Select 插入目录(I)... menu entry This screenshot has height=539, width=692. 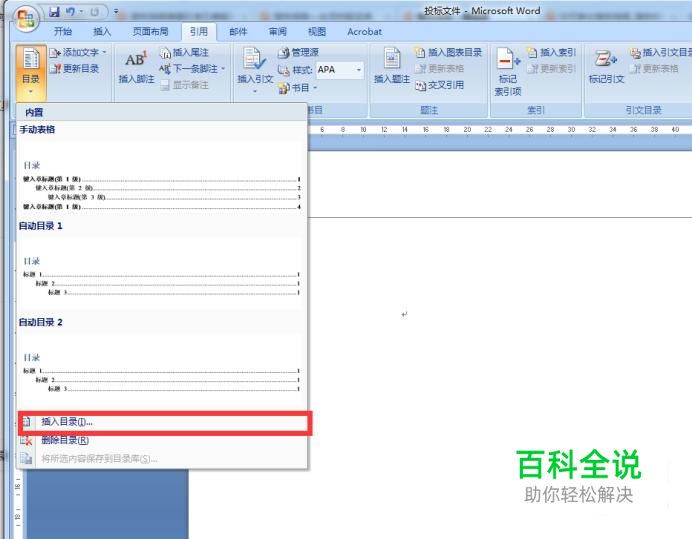(164, 422)
